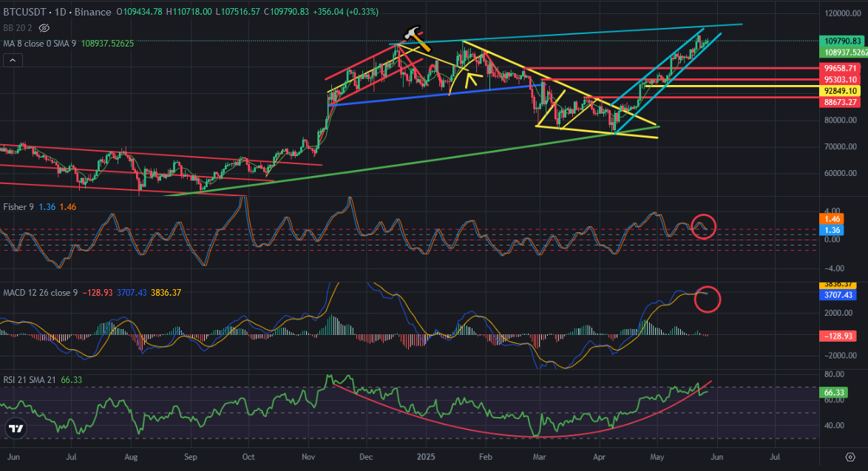Click the TradingView logo badge

click(16, 428)
